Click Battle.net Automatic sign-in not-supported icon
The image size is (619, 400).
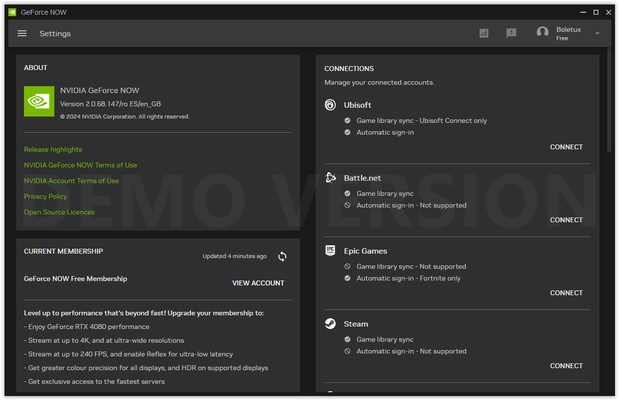pyautogui.click(x=347, y=205)
